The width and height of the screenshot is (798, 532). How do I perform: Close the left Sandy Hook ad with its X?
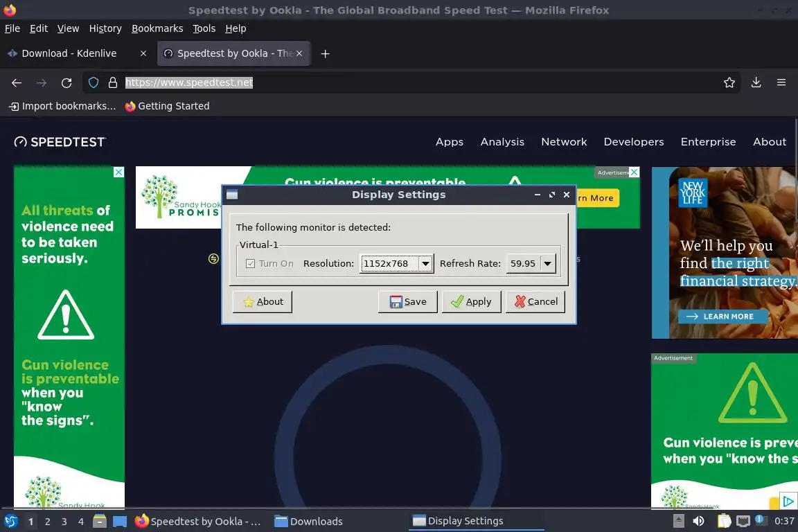[118, 172]
